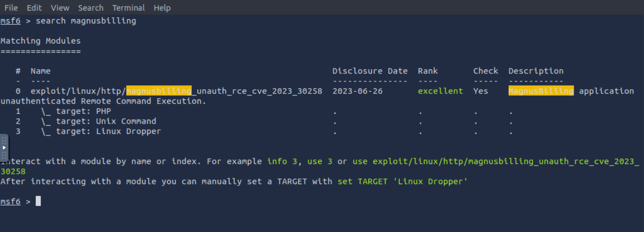Click the 'set TARGET 'Linux Dropper'' command text
Image resolution: width=644 pixels, height=232 pixels.
pyautogui.click(x=402, y=181)
